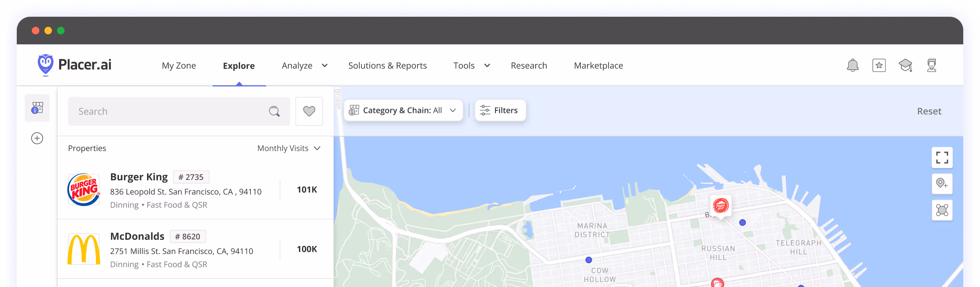Screen dimensions: 980x287
Task: Click address 2751 Millis St.
Action: tap(182, 251)
